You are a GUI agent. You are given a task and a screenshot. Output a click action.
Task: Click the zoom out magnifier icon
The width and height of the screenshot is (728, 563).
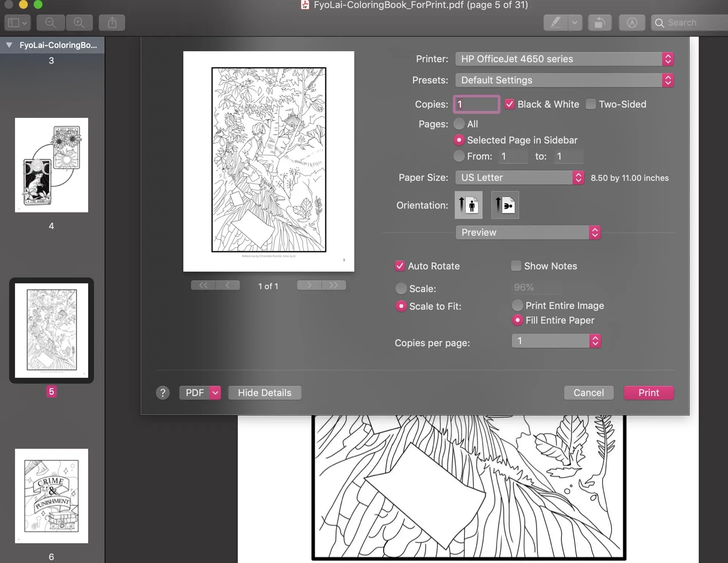[x=50, y=23]
